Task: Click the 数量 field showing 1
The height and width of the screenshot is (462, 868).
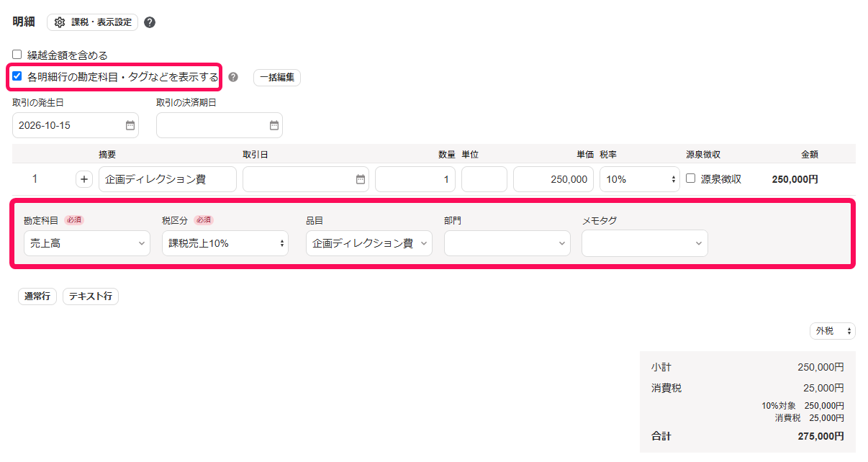Action: point(415,179)
